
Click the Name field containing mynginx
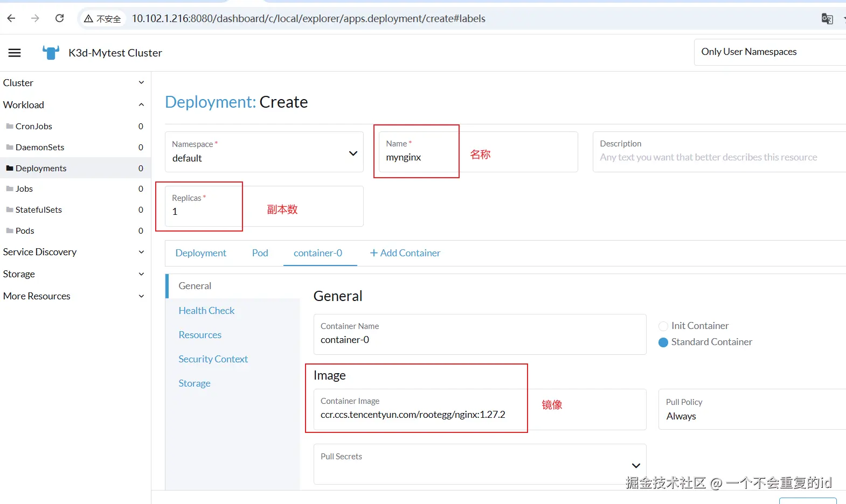pos(479,152)
